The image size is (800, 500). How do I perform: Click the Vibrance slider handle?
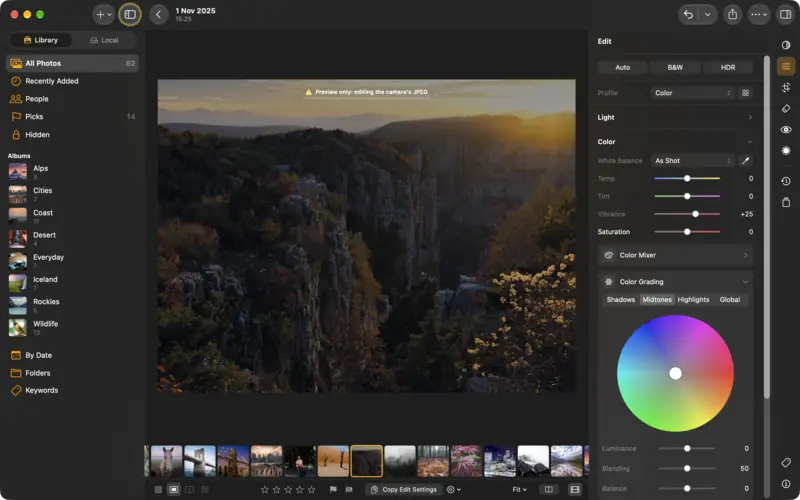click(695, 214)
